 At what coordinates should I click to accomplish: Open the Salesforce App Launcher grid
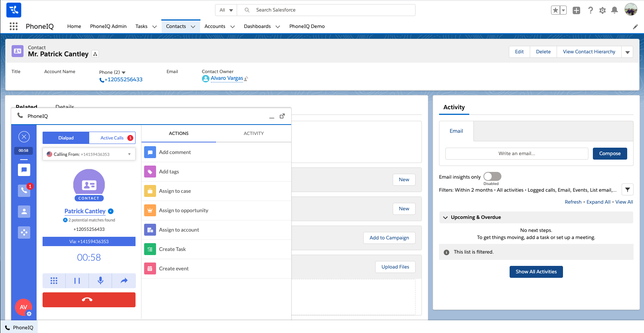pyautogui.click(x=14, y=26)
